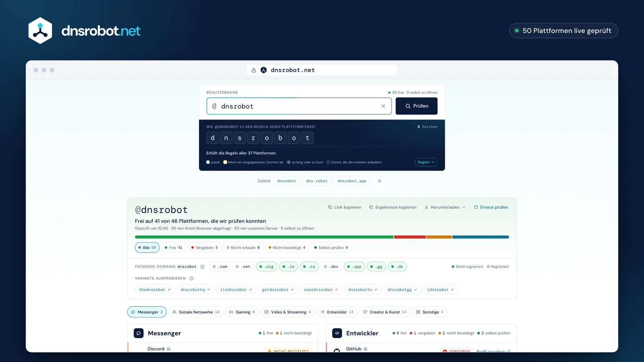This screenshot has width=644, height=362.
Task: Clear the username field with the X icon
Action: coord(383,106)
